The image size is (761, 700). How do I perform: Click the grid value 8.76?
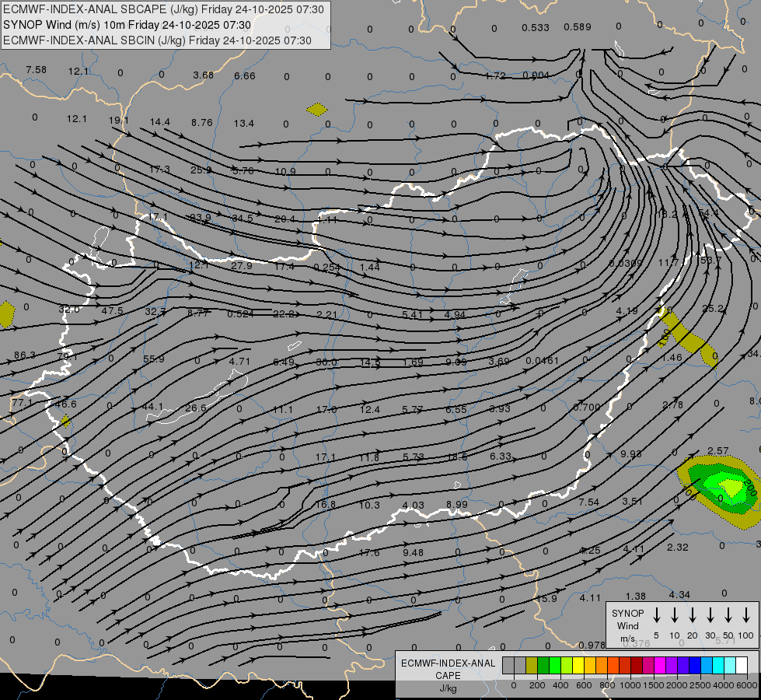click(x=202, y=123)
